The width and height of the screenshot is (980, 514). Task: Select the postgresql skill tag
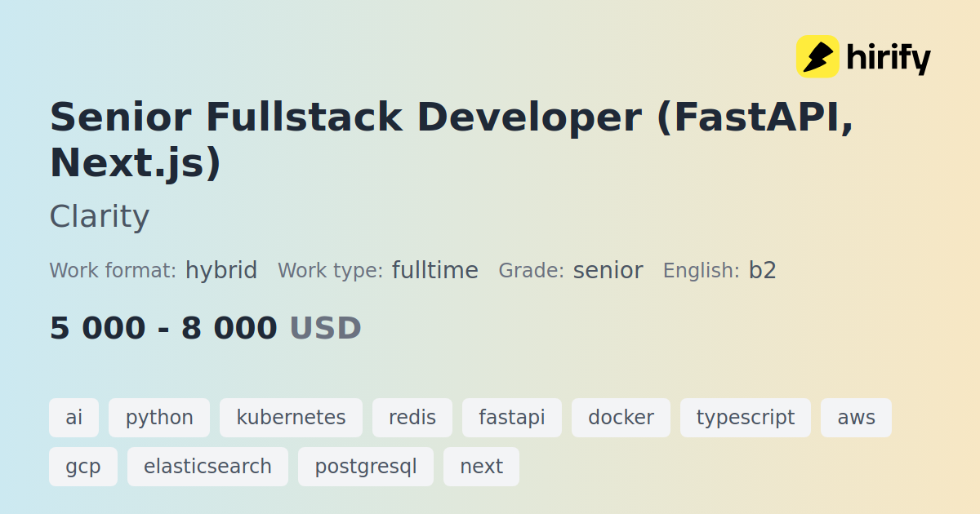366,467
